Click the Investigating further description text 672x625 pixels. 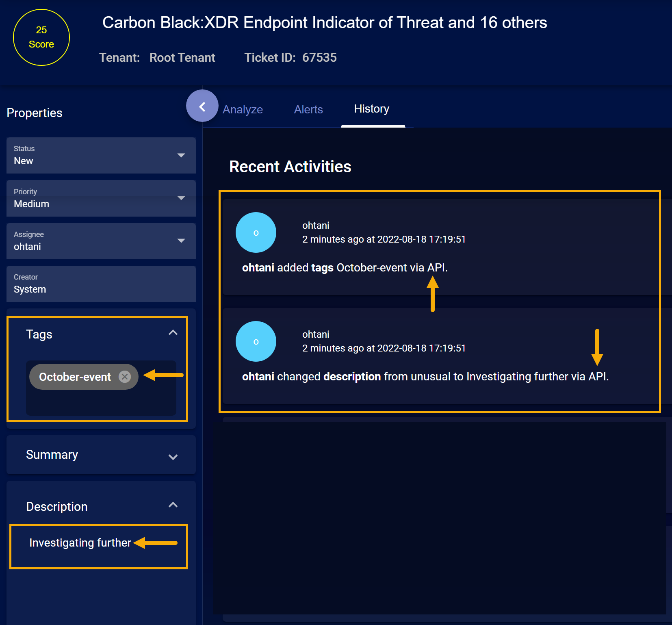[x=80, y=543]
